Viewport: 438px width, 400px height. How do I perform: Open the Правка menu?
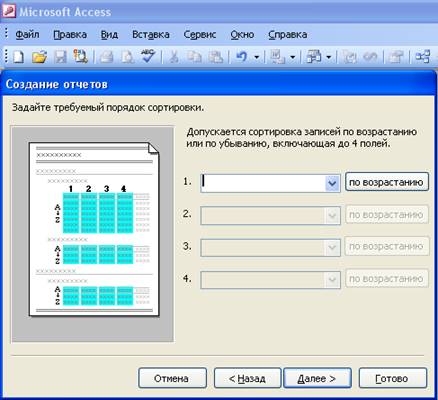tap(70, 35)
